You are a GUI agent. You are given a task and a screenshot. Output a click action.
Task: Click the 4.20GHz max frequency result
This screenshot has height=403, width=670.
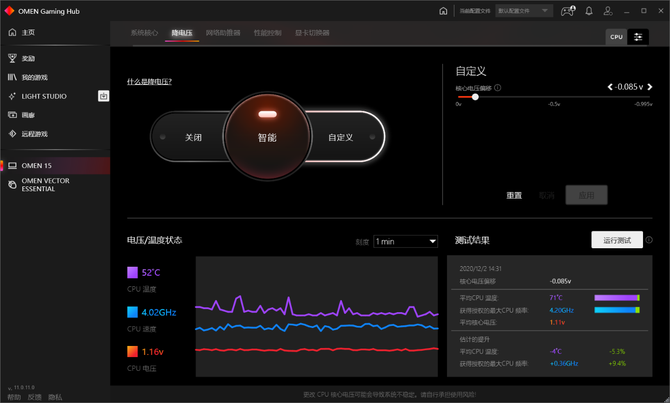click(x=561, y=310)
